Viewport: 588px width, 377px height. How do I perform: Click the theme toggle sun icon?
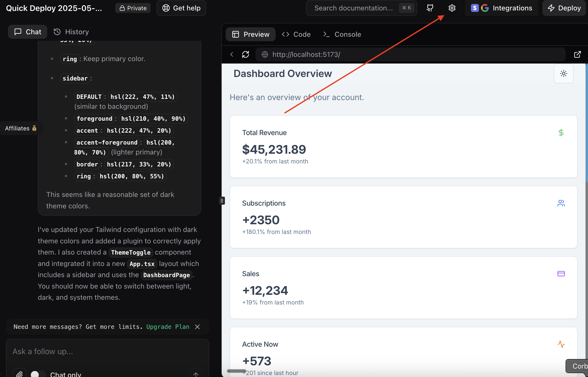[563, 74]
